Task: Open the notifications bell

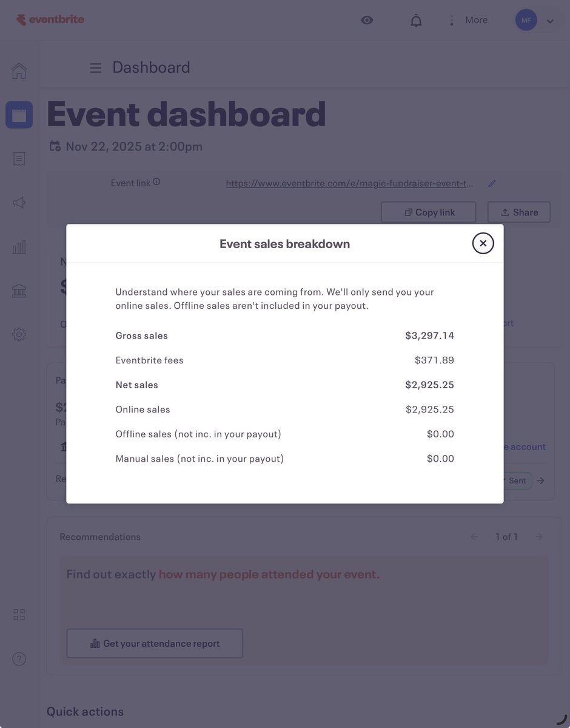Action: point(416,21)
